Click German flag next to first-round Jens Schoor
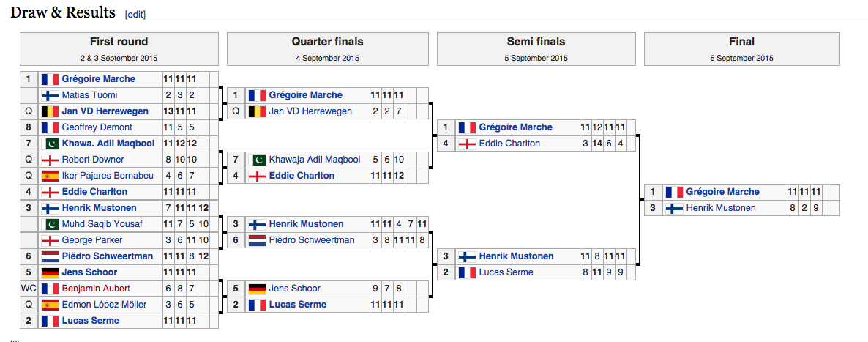The image size is (868, 342). pos(50,272)
